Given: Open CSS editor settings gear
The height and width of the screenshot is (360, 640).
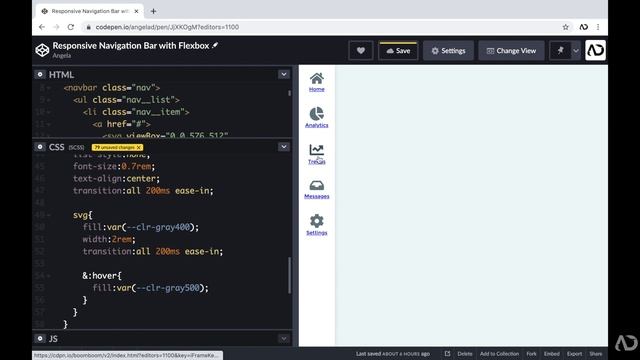Looking at the screenshot, I should point(40,147).
